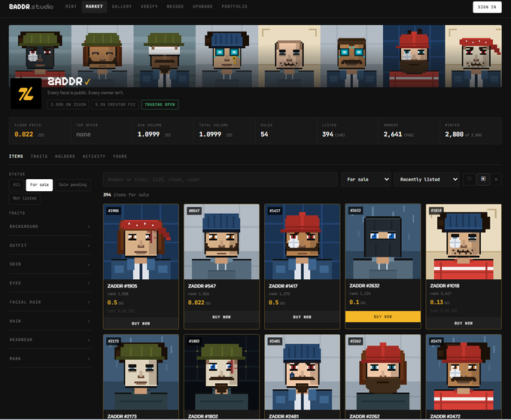Go to the Verify page
This screenshot has width=511, height=420.
[149, 7]
